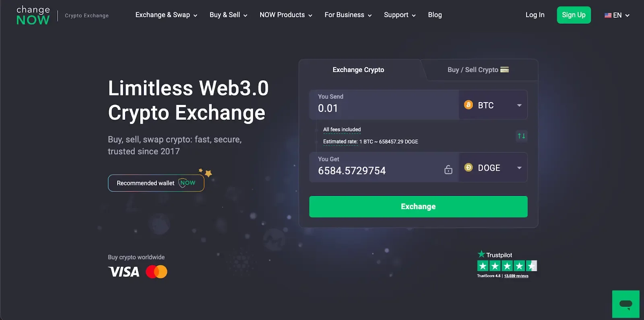Open the DOGE currency dropdown
Viewport: 644px width, 320px height.
tap(519, 168)
